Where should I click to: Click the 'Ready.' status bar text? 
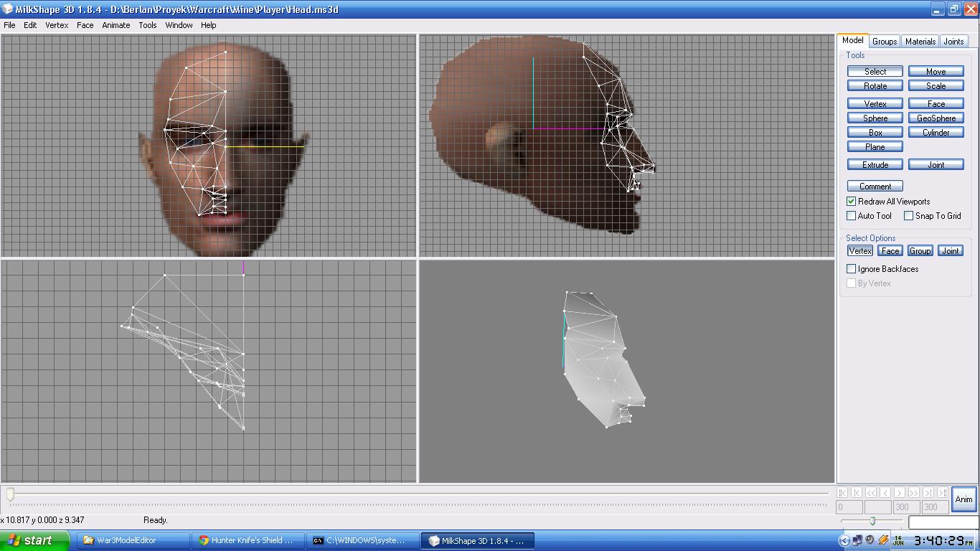point(155,520)
